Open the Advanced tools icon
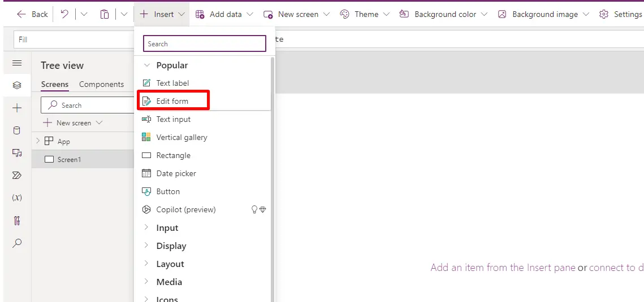Image resolution: width=644 pixels, height=302 pixels. point(17,221)
